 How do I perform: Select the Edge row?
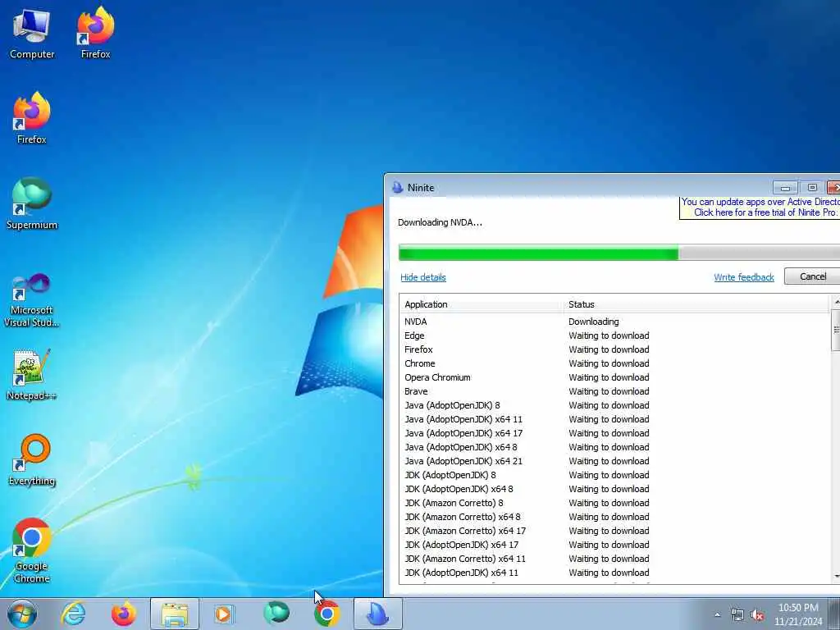pos(614,336)
